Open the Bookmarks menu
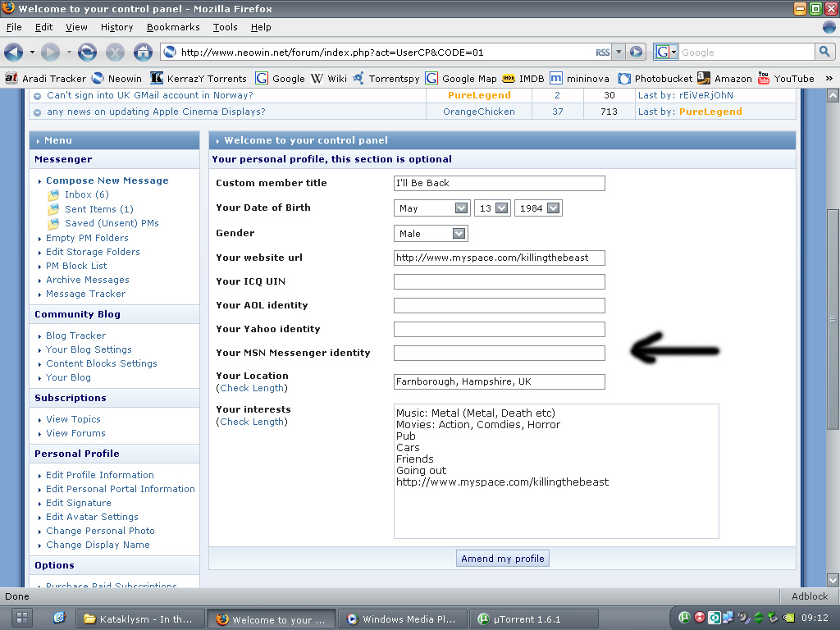This screenshot has height=630, width=840. [x=173, y=27]
